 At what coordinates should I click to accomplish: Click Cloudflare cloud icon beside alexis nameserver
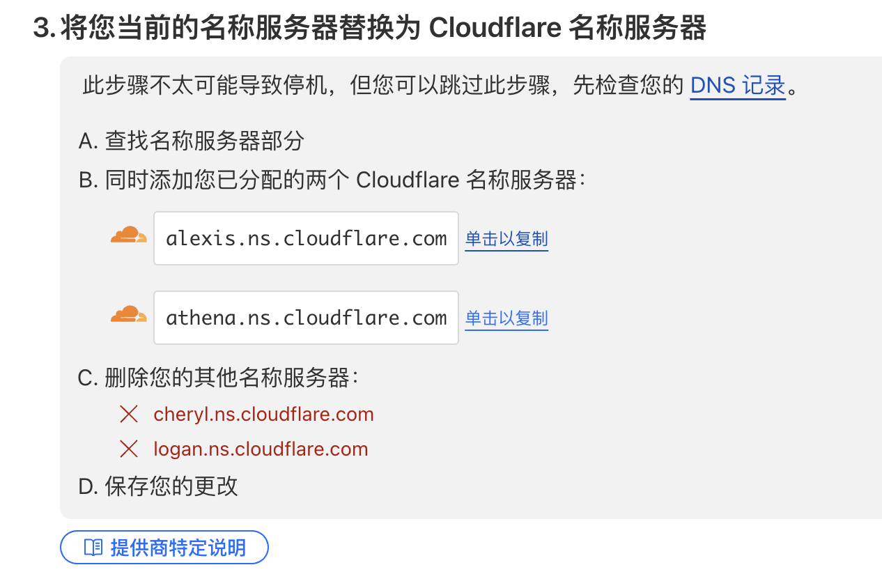coord(129,235)
